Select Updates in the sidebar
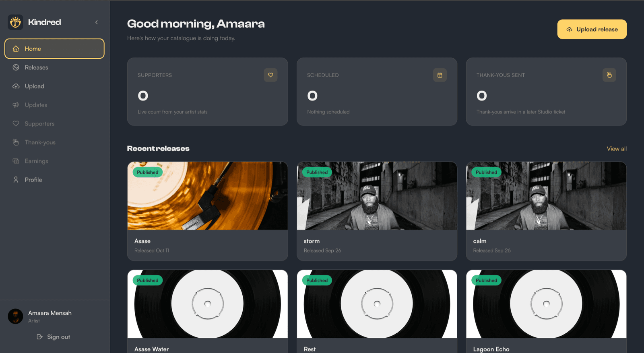 pyautogui.click(x=54, y=105)
